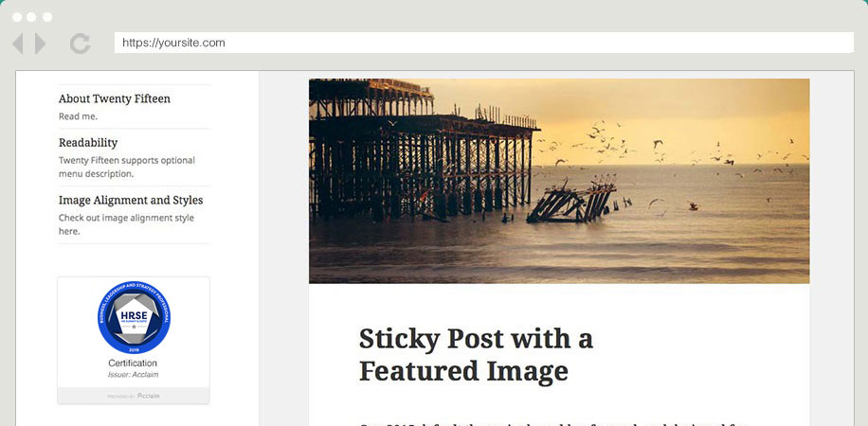Click the first window control dot
Viewport: 868px width, 426px height.
[17, 17]
